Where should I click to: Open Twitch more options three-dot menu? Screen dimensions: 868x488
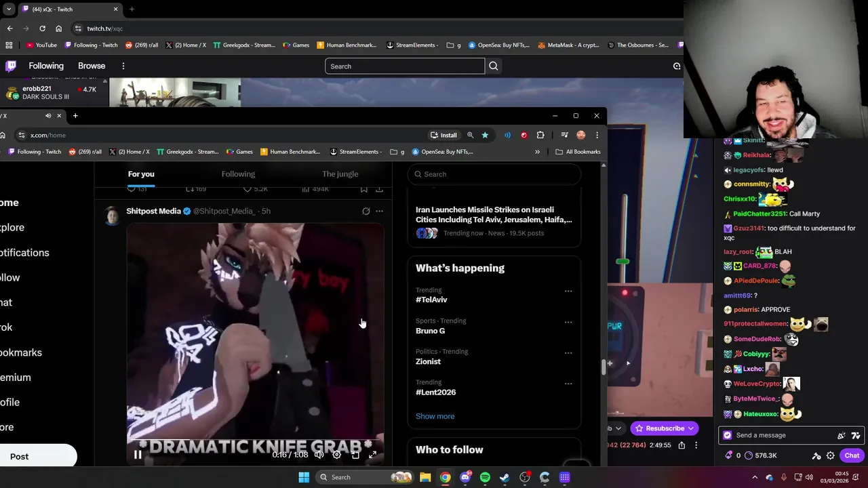point(123,66)
